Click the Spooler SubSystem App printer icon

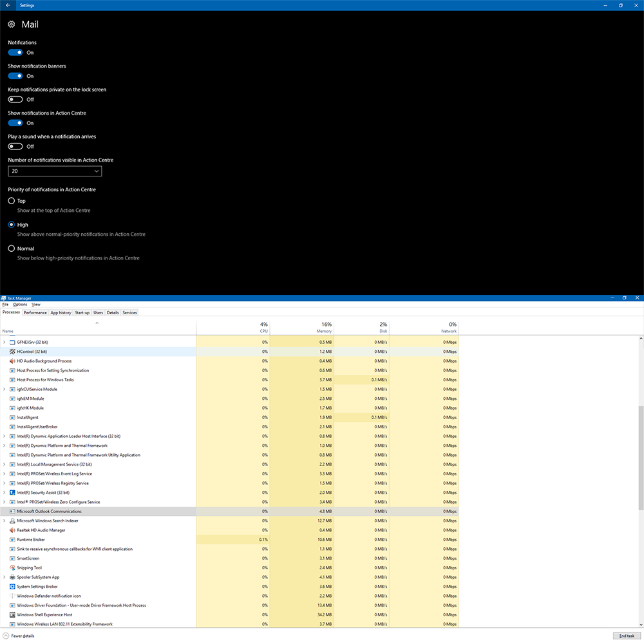pyautogui.click(x=12, y=578)
